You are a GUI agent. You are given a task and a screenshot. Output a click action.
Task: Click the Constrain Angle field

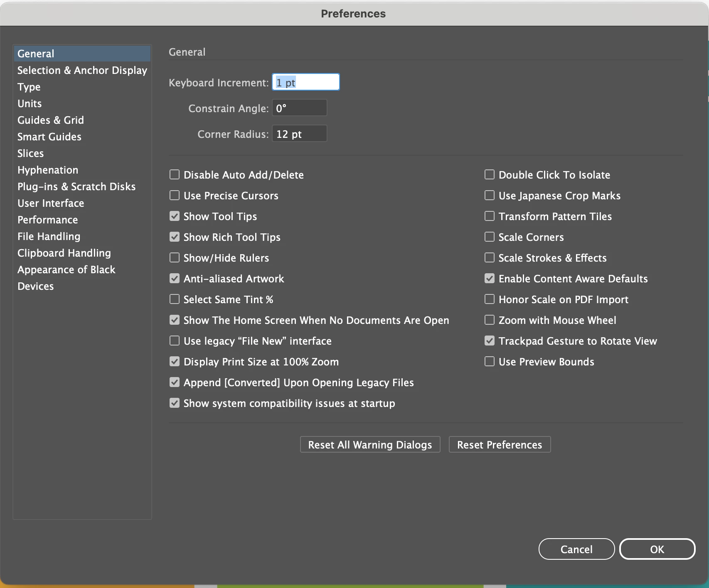300,108
